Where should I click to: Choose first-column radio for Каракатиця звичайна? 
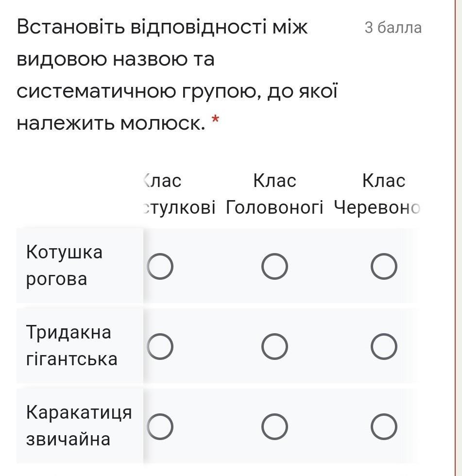click(x=160, y=426)
